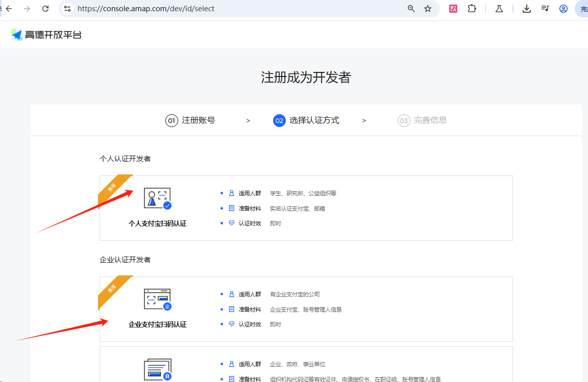Click 准备材料 document icon in personal card
The image size is (588, 382).
point(232,208)
